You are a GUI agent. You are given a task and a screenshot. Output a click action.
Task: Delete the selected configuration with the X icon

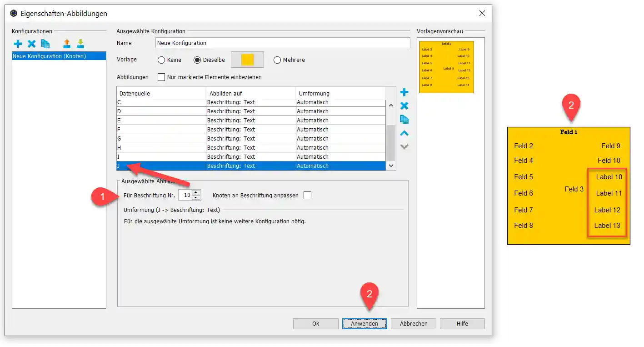pyautogui.click(x=31, y=44)
